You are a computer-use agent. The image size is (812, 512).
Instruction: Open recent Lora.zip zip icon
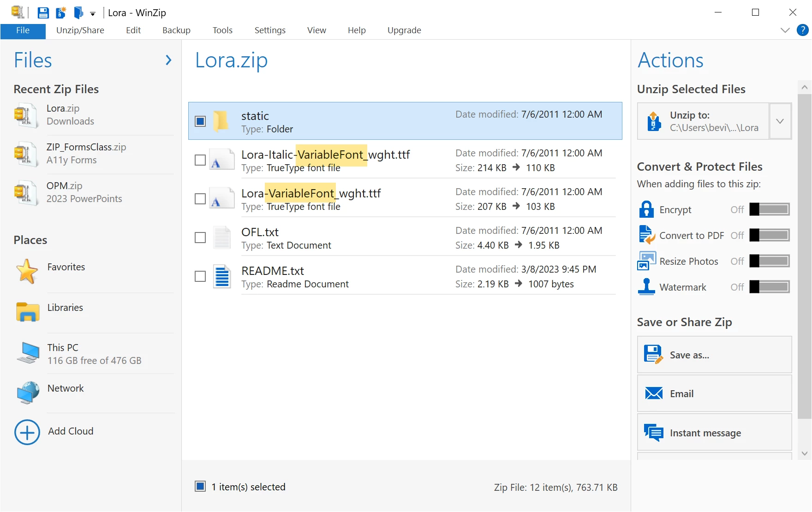(x=25, y=115)
